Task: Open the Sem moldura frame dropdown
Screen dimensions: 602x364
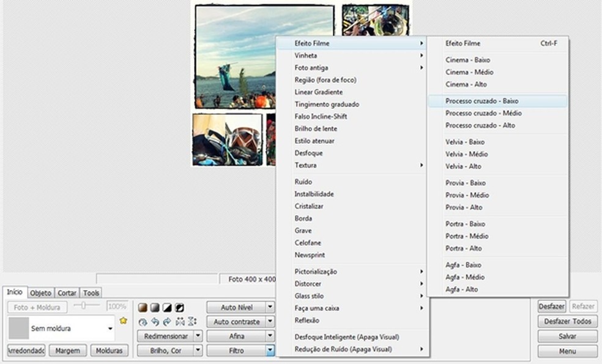Action: pyautogui.click(x=110, y=329)
